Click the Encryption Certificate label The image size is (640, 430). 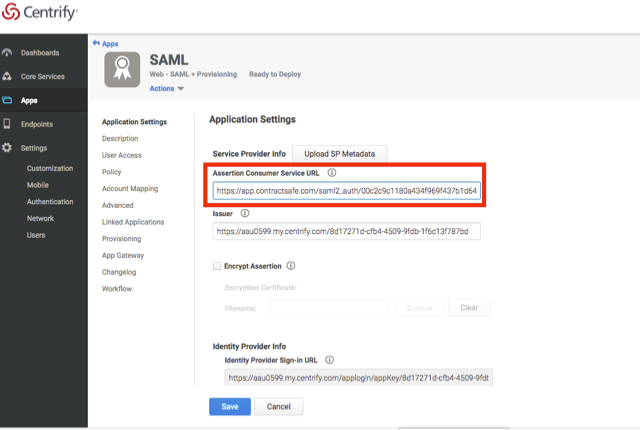tap(260, 288)
